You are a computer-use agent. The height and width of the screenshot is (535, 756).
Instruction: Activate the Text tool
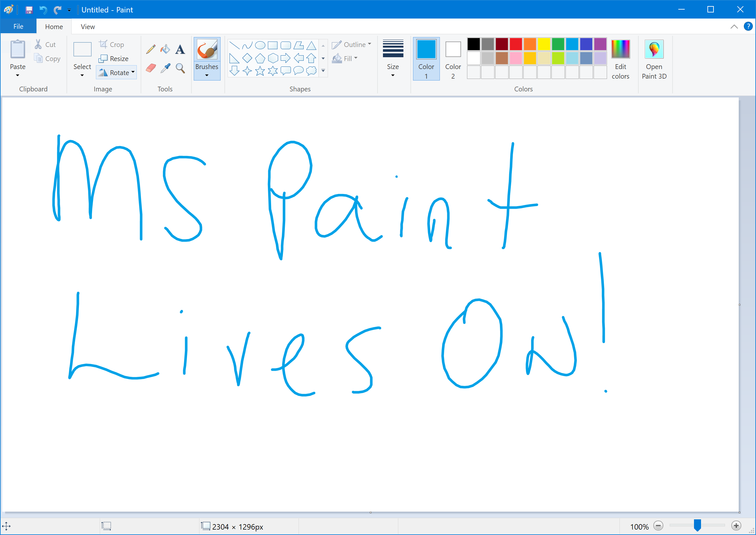pyautogui.click(x=180, y=50)
